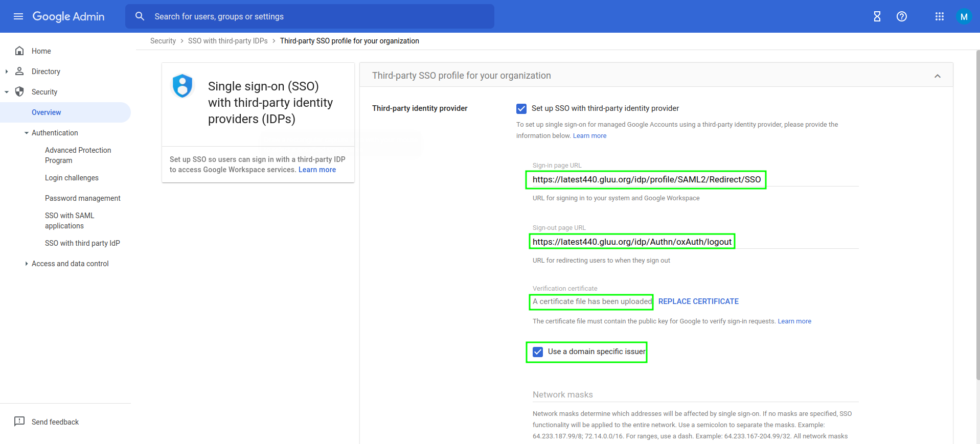Click the Sign-in page URL field
Image resolution: width=980 pixels, height=444 pixels.
(x=646, y=180)
